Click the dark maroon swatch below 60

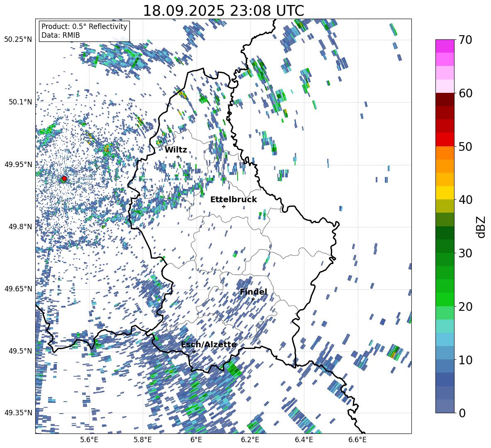click(x=445, y=99)
